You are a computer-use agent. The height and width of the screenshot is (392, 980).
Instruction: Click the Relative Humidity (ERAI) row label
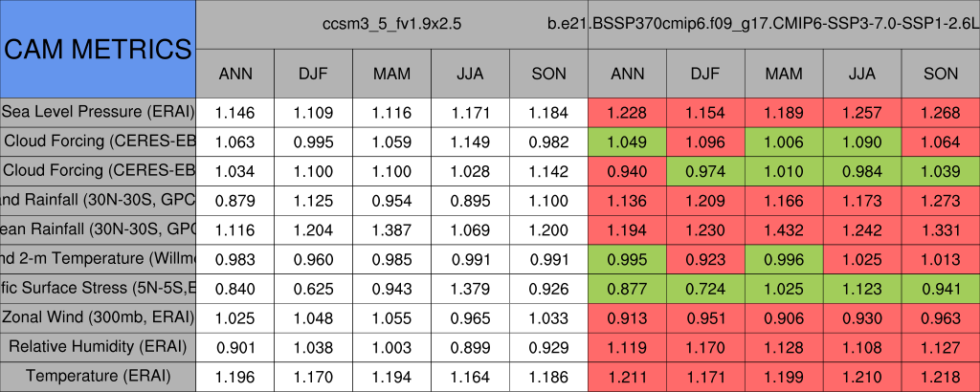tap(98, 346)
